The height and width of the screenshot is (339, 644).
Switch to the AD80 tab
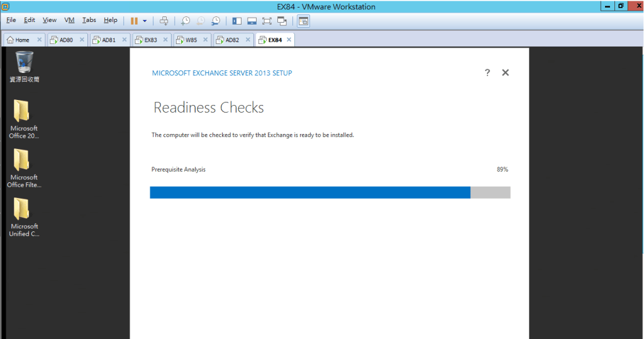click(x=67, y=40)
